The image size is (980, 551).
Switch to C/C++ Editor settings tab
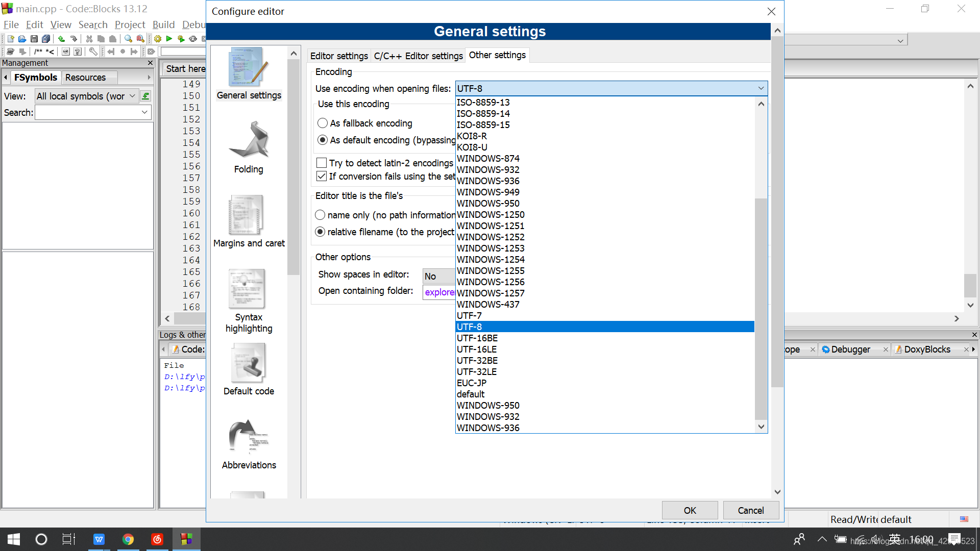tap(418, 56)
